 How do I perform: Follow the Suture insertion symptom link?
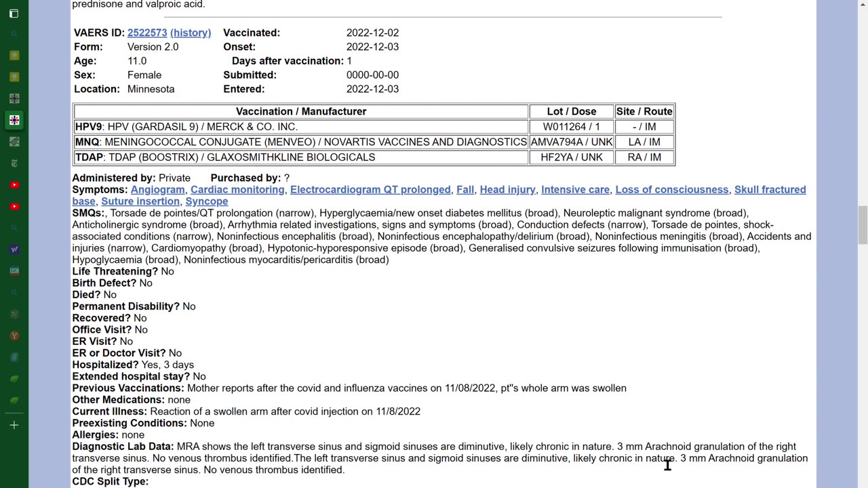(140, 201)
